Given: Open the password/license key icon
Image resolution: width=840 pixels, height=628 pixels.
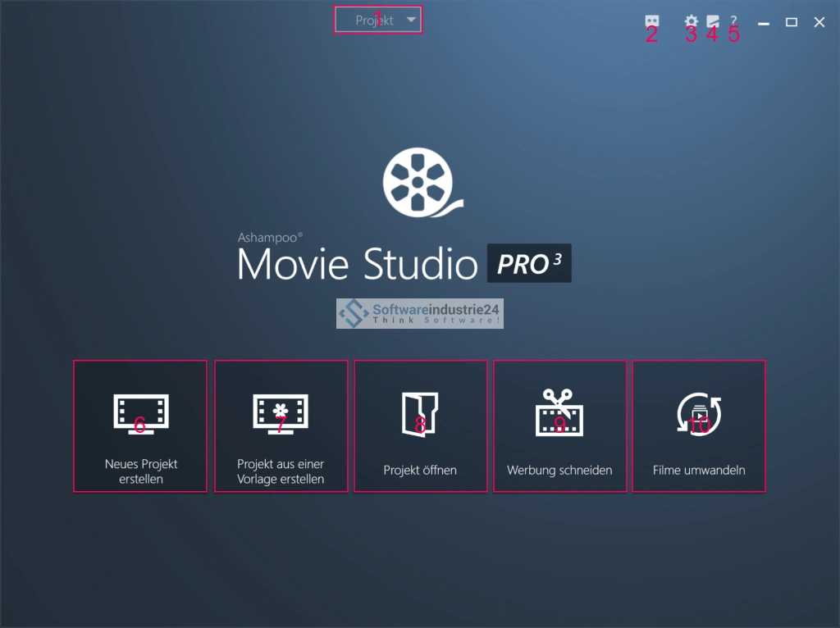Looking at the screenshot, I should (x=652, y=22).
